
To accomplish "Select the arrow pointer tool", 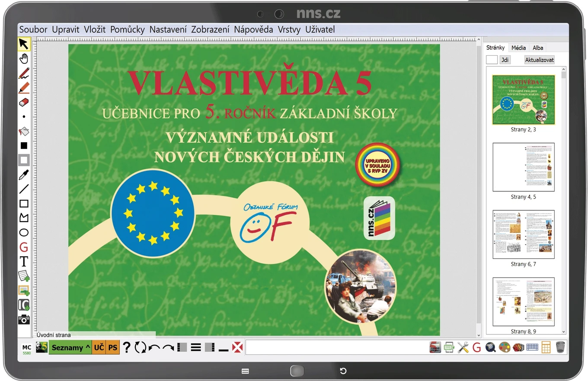I will (x=24, y=44).
